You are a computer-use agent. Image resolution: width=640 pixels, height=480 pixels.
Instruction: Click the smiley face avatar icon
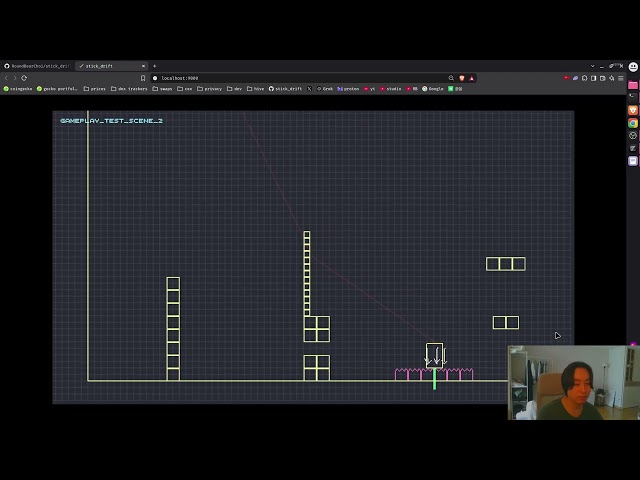tap(633, 67)
